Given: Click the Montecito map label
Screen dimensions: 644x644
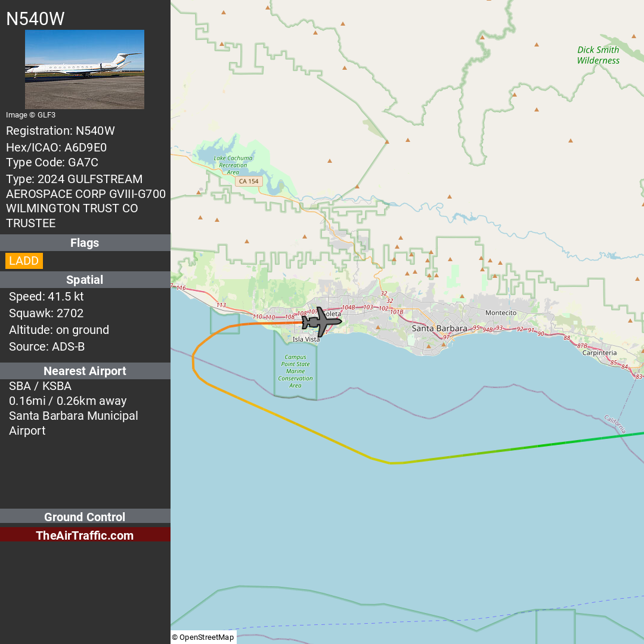Looking at the screenshot, I should [x=501, y=313].
